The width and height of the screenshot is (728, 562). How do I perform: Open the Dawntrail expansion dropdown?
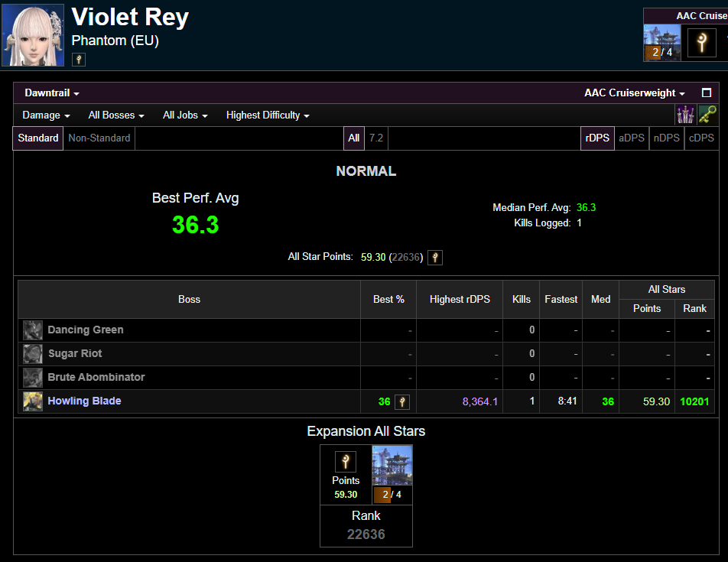51,93
